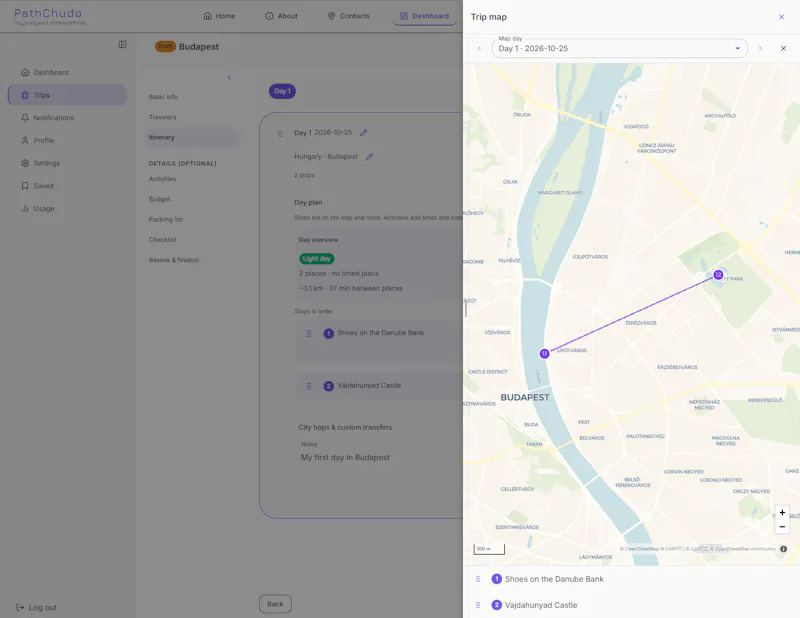The width and height of the screenshot is (800, 618).
Task: Click the pencil icon beside Day 1 date
Action: point(363,133)
